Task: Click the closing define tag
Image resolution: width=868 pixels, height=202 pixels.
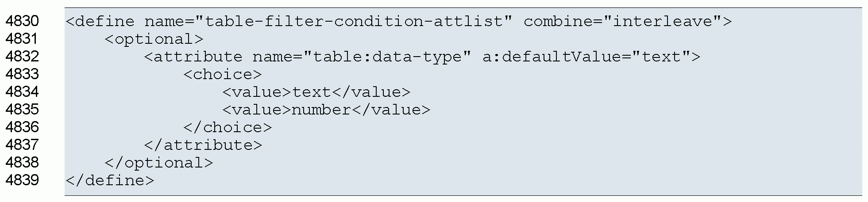Action: [110, 180]
